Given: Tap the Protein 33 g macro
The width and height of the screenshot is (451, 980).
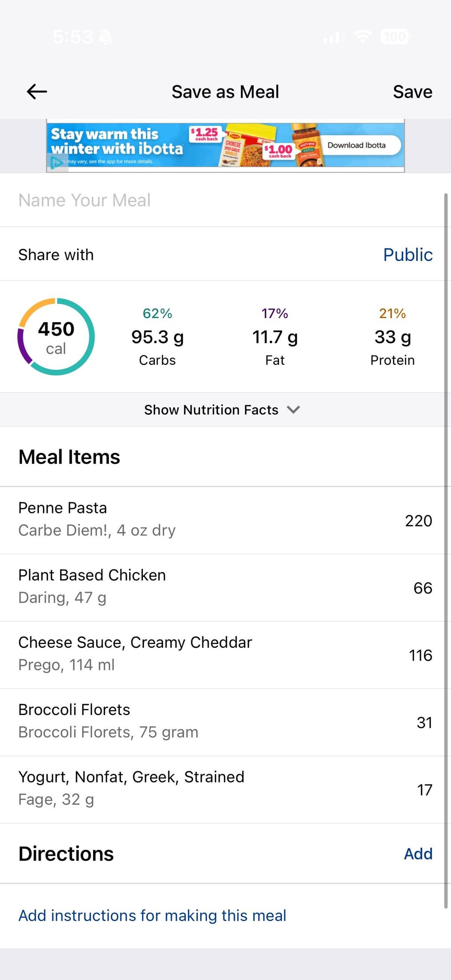Looking at the screenshot, I should pos(393,336).
